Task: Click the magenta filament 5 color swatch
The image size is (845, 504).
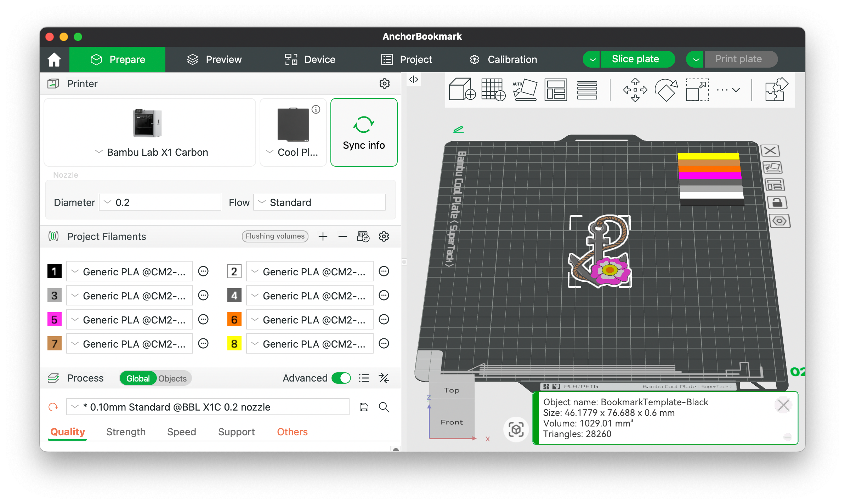Action: click(x=54, y=319)
